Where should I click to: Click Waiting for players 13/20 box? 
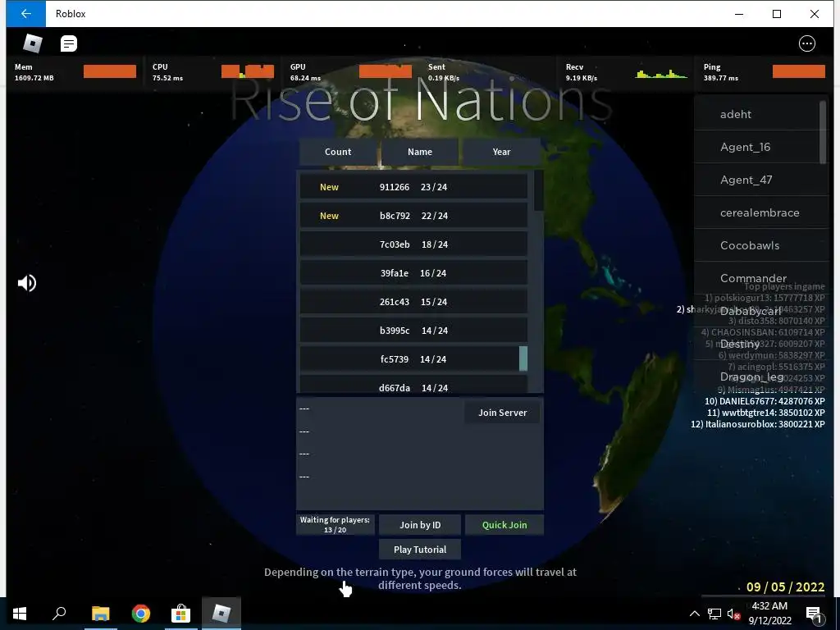335,525
